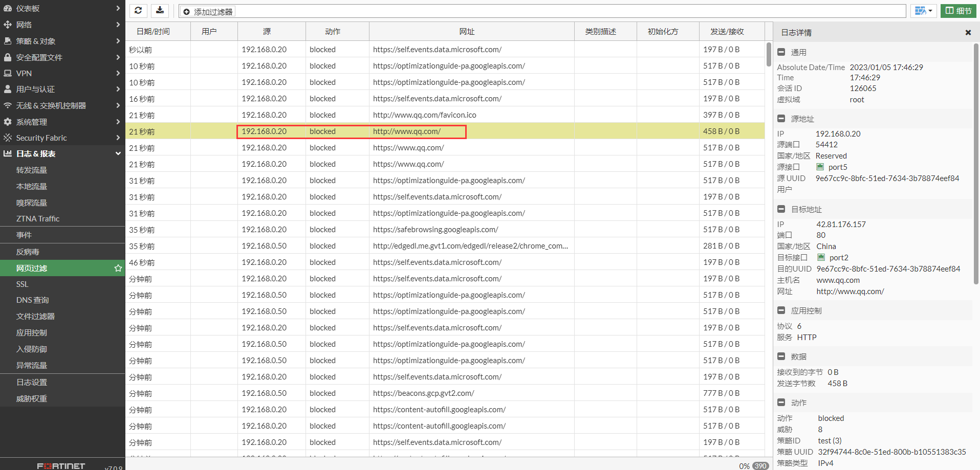The height and width of the screenshot is (470, 980).
Task: Click the refresh log icon
Action: point(138,11)
